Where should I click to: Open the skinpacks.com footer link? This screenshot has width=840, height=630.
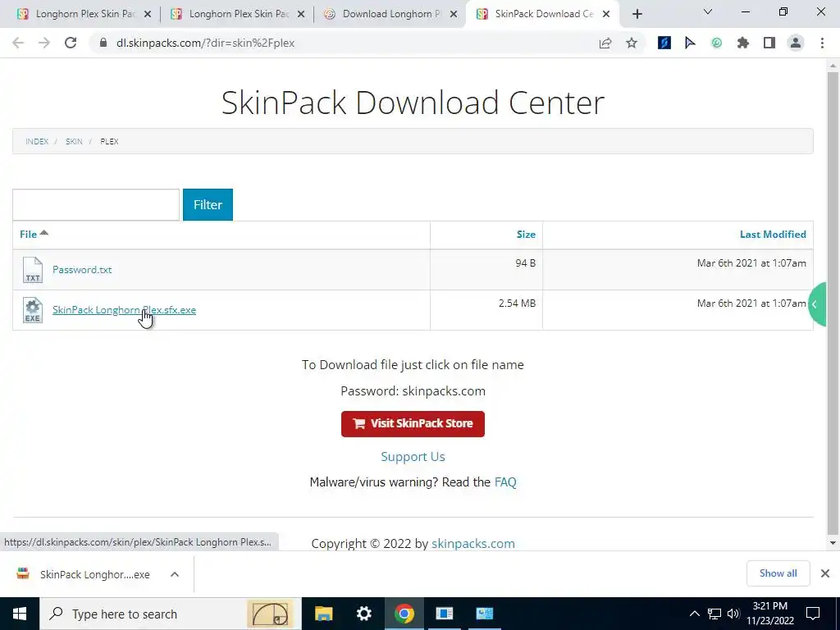473,543
